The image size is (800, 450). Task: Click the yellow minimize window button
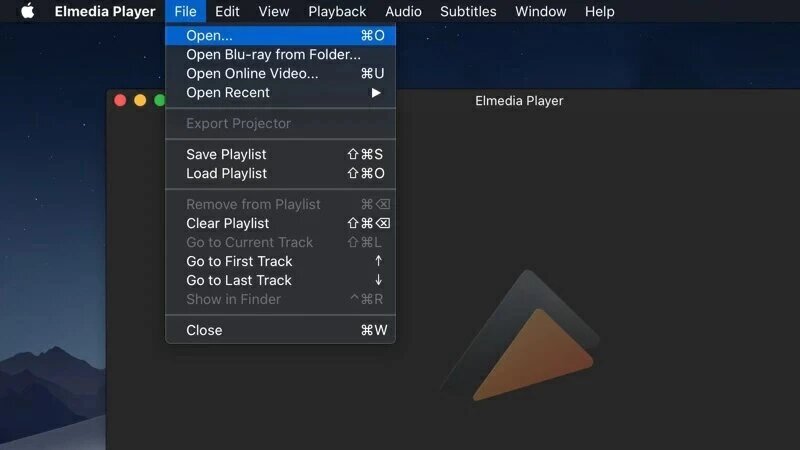tap(140, 100)
